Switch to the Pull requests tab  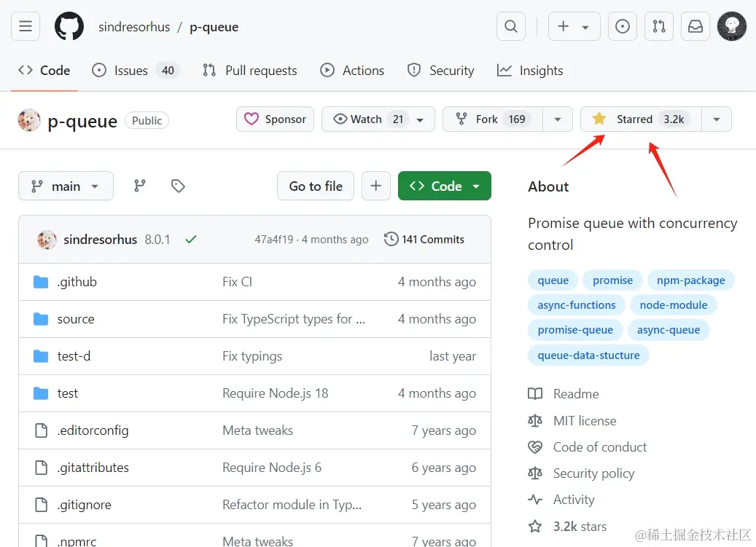[250, 71]
